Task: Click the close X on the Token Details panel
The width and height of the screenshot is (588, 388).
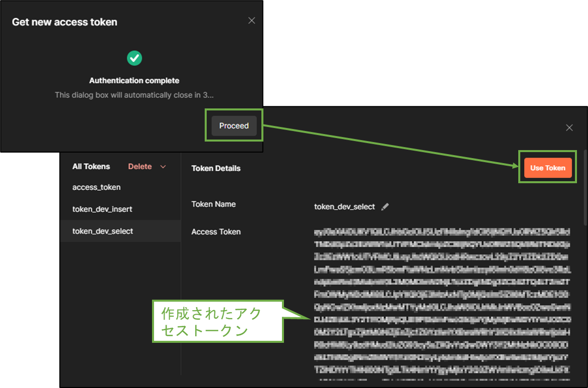Action: [569, 128]
